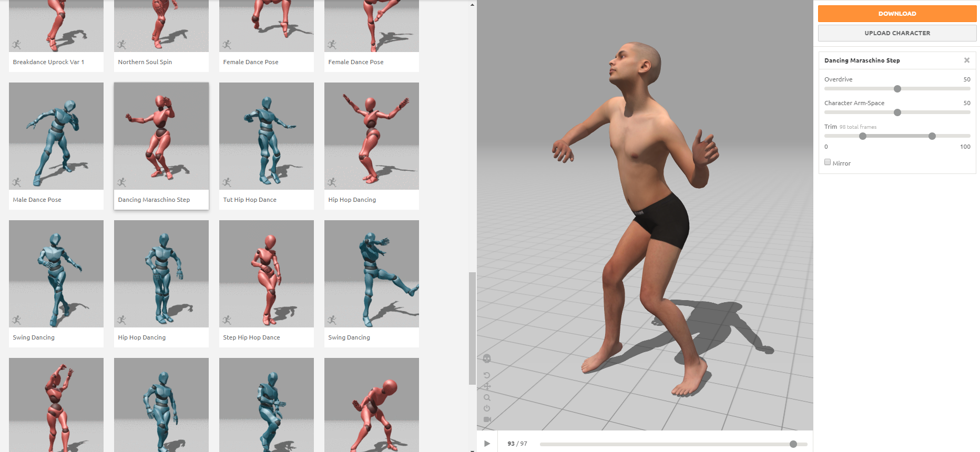The image size is (980, 452).
Task: Select the Swing Dancing kick pose thumbnail
Action: click(372, 274)
